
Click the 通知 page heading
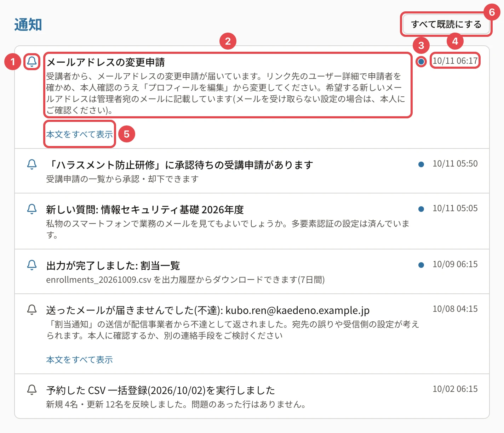point(28,25)
